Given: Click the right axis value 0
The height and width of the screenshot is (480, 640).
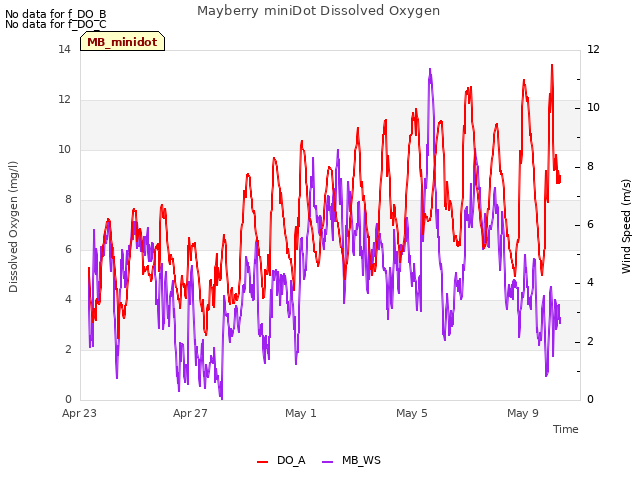Looking at the screenshot, I should click(590, 400).
